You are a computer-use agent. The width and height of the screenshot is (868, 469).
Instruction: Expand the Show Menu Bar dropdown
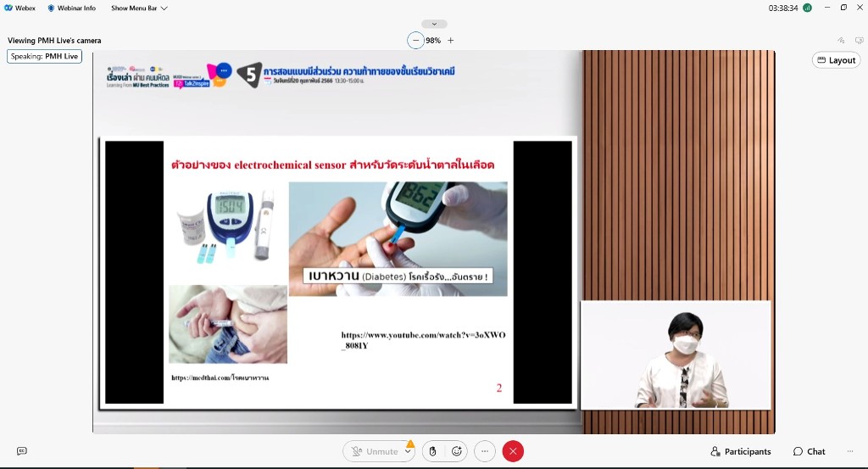pyautogui.click(x=139, y=8)
